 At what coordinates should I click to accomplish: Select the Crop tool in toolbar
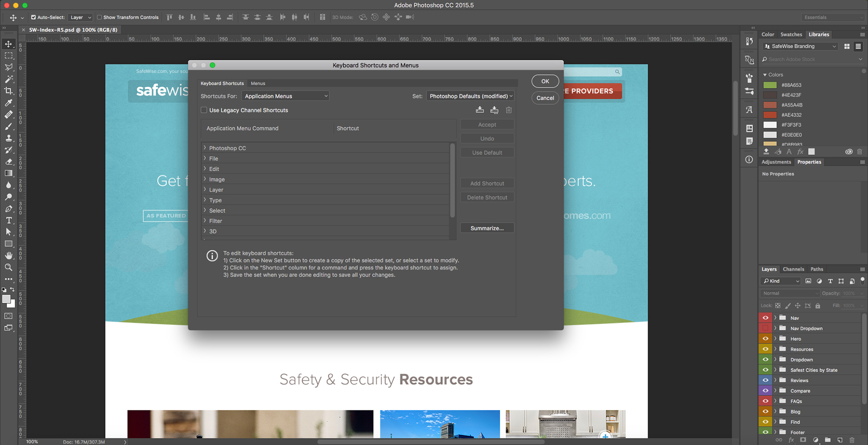pyautogui.click(x=8, y=91)
